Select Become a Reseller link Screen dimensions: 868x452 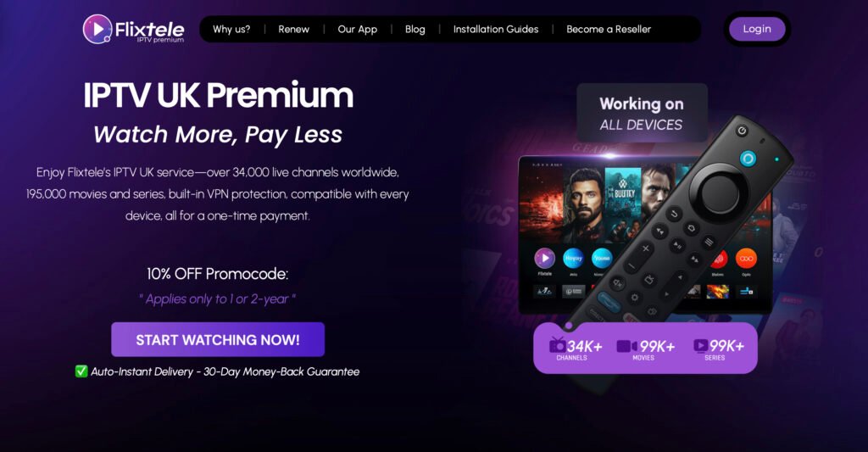click(x=609, y=30)
